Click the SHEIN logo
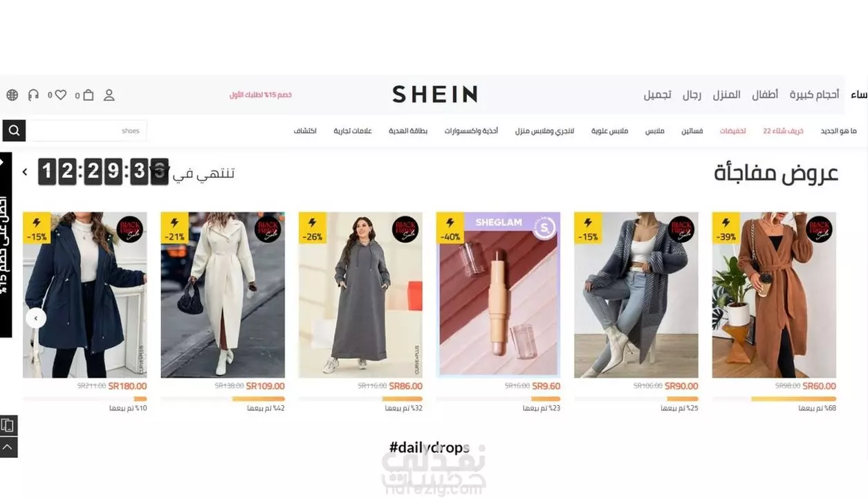The height and width of the screenshot is (498, 868). pyautogui.click(x=434, y=95)
